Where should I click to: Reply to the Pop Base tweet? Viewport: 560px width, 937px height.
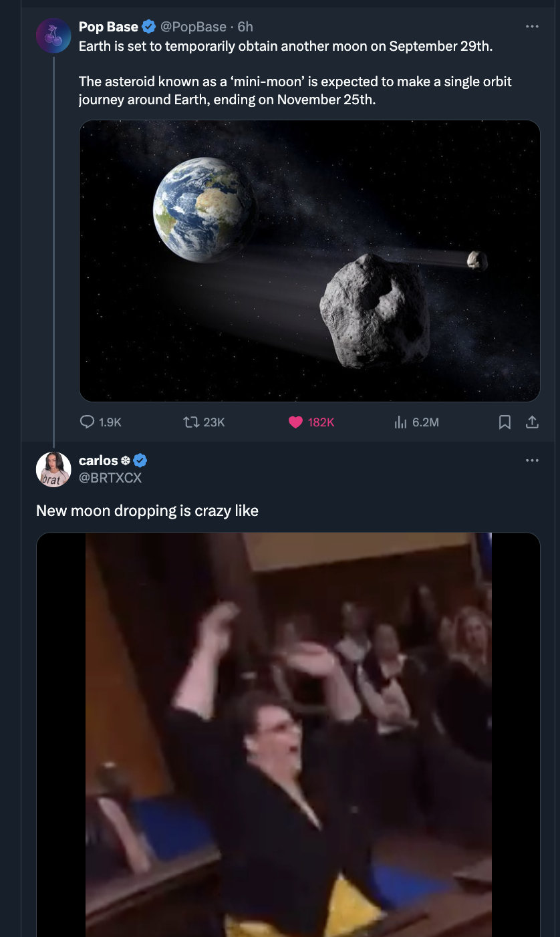(x=87, y=422)
